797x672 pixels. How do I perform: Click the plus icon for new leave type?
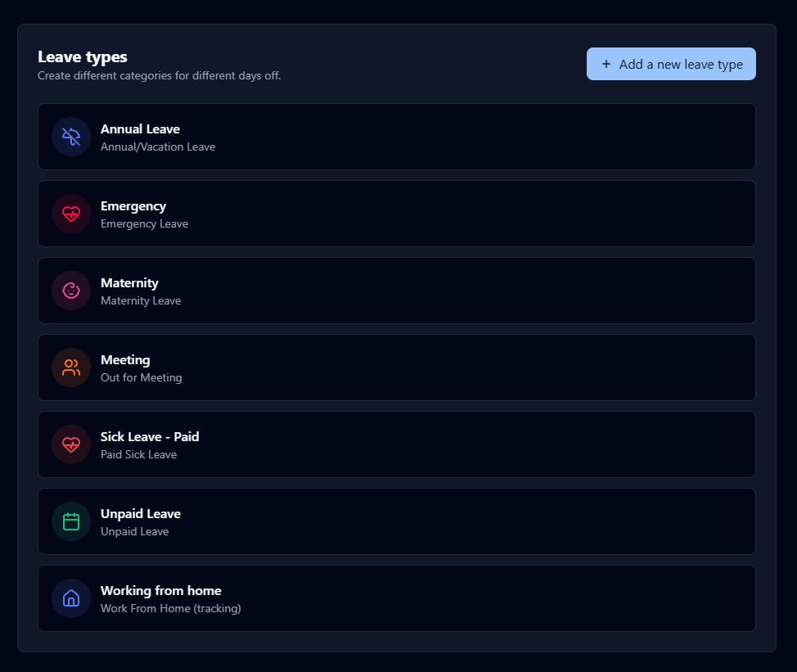[x=606, y=64]
